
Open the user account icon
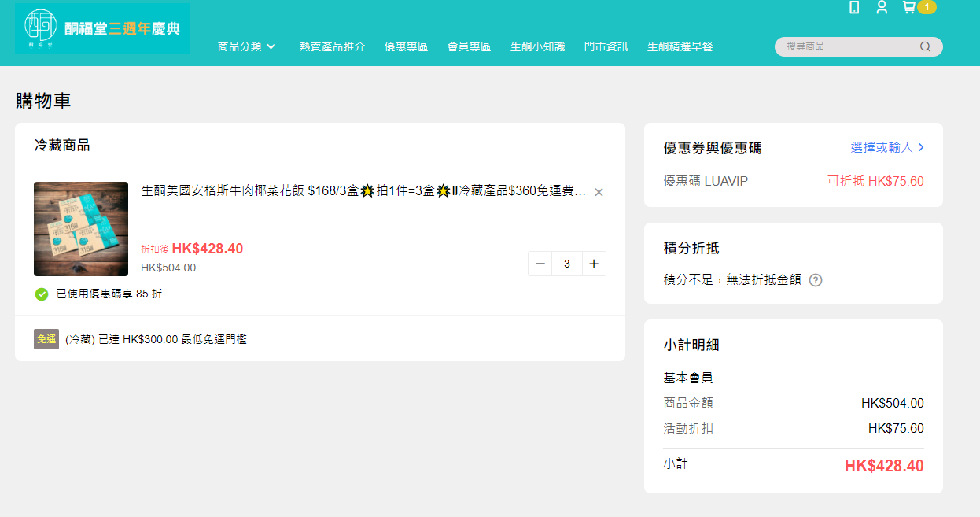[882, 8]
